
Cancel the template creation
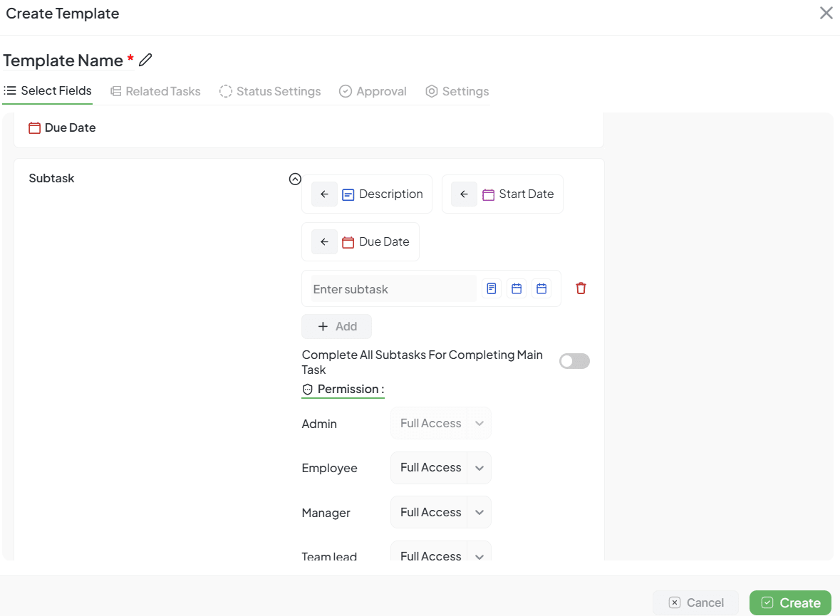point(695,602)
